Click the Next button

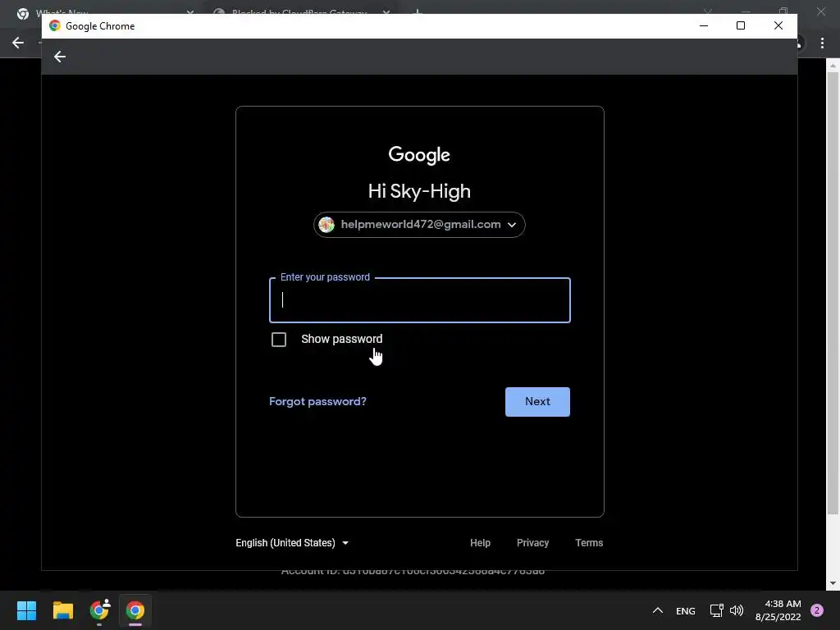(x=537, y=402)
